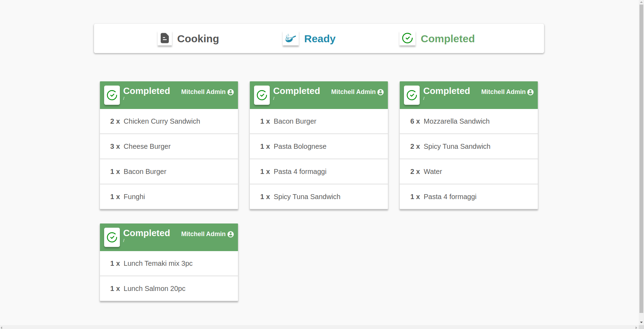Switch to the Ready tab
644x329 pixels.
tap(319, 39)
